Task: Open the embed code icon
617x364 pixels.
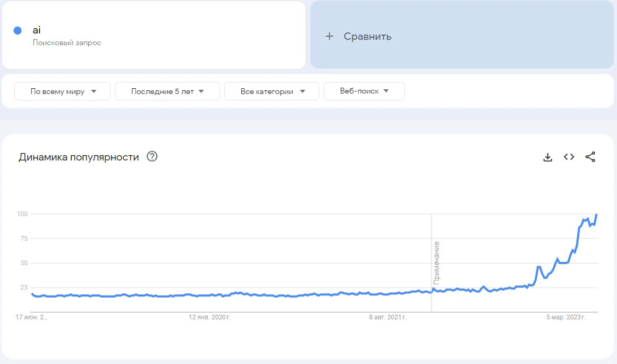Action: pyautogui.click(x=569, y=157)
